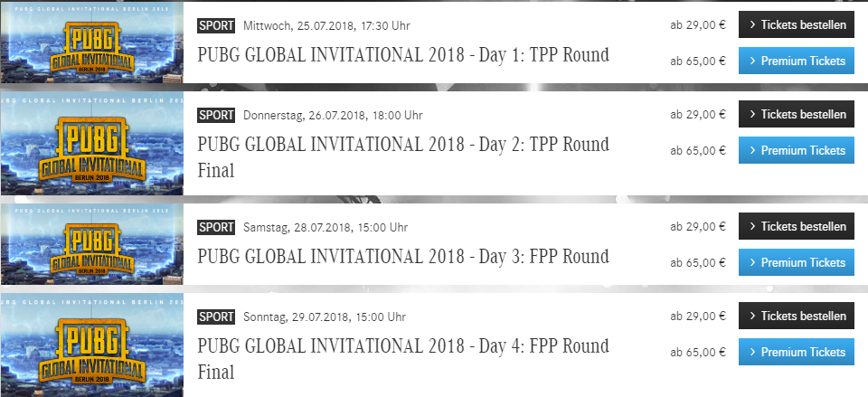
Task: Order tickets for Day 1 TPP Round
Action: [x=796, y=25]
